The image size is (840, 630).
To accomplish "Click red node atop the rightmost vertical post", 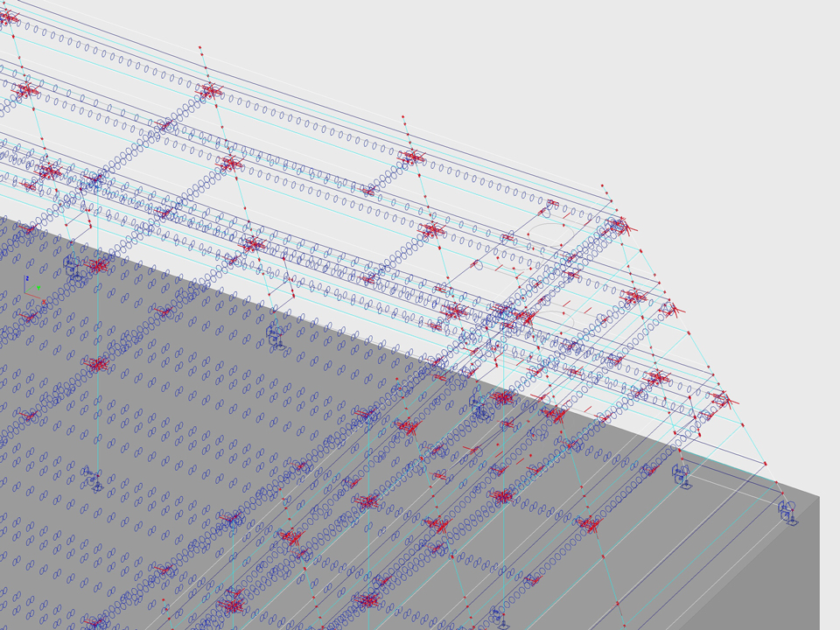I will point(603,186).
